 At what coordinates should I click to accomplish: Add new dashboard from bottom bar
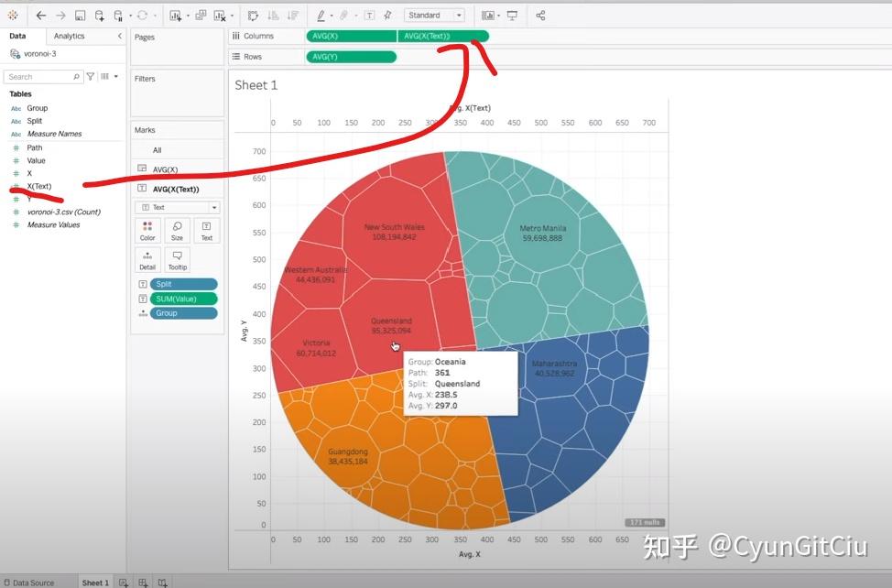143,583
